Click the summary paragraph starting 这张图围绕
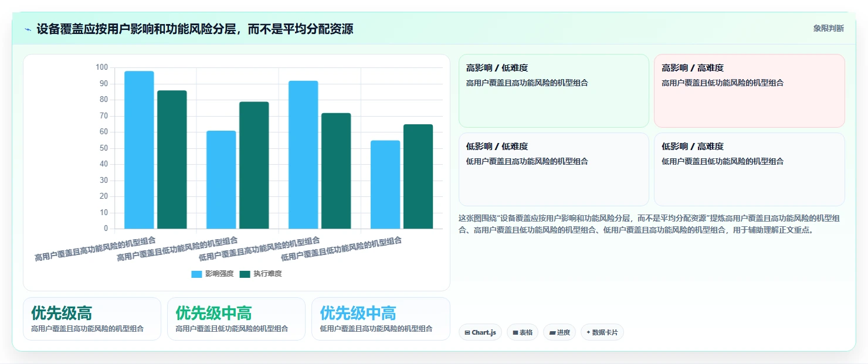The height and width of the screenshot is (364, 868). click(649, 224)
